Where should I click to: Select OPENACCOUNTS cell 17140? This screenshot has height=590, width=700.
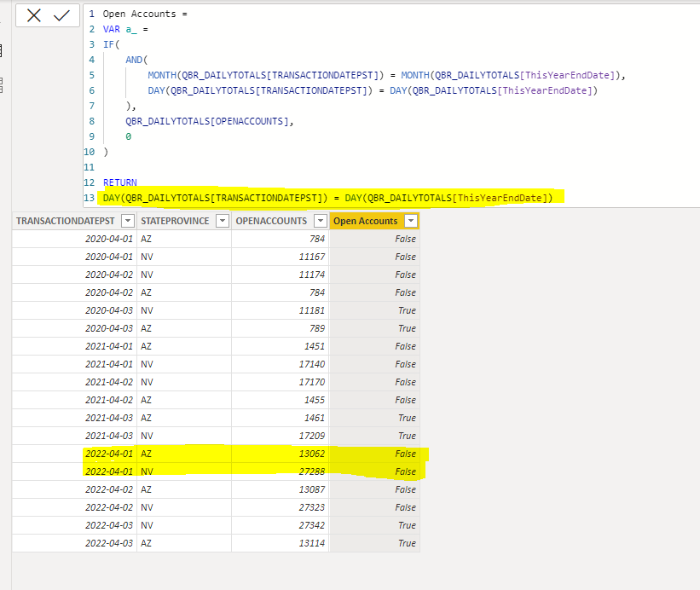click(x=281, y=364)
